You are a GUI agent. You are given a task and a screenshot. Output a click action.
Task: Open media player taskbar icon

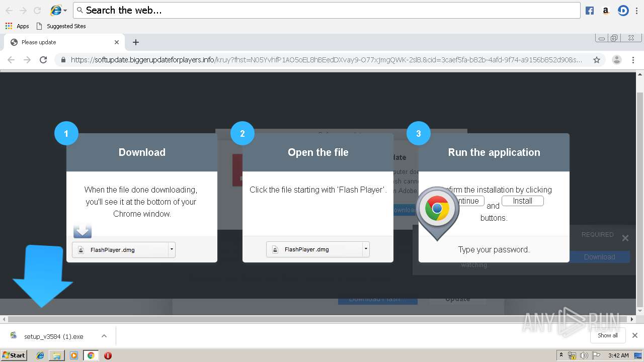74,355
